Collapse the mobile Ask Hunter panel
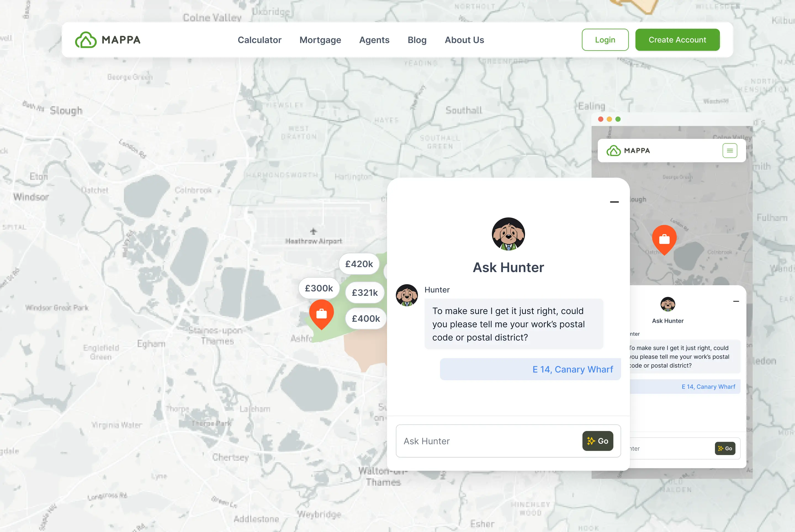Screen dimensions: 795x532 736,301
